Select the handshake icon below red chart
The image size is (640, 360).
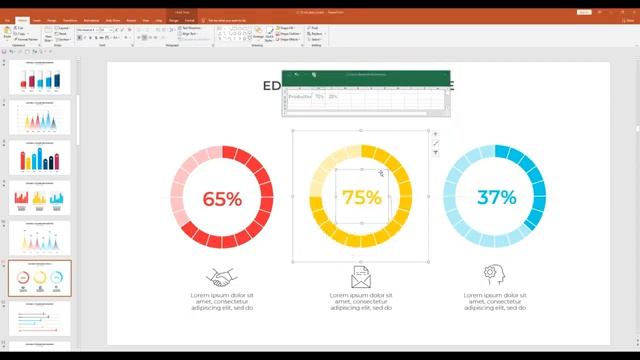coord(222,278)
